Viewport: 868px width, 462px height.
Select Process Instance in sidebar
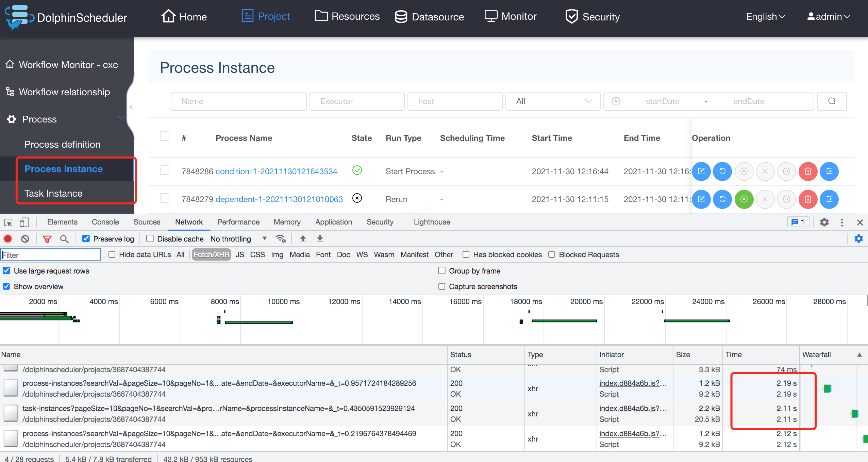click(64, 169)
